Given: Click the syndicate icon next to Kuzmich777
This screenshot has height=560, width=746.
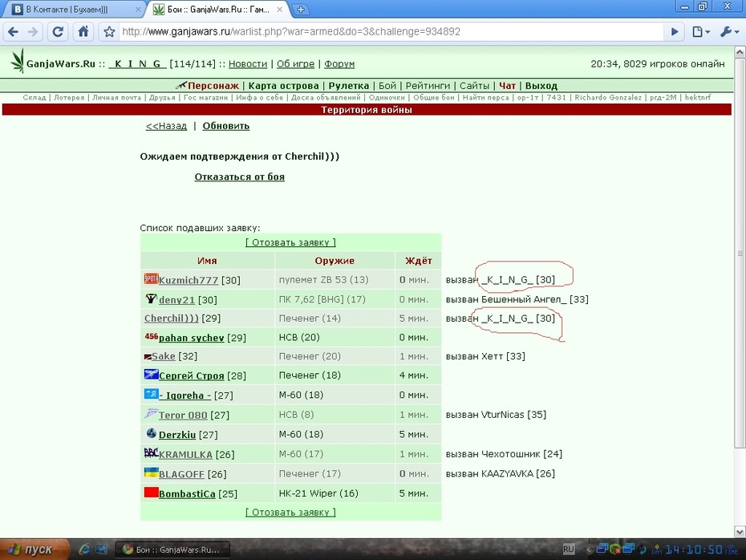Looking at the screenshot, I should [x=152, y=279].
